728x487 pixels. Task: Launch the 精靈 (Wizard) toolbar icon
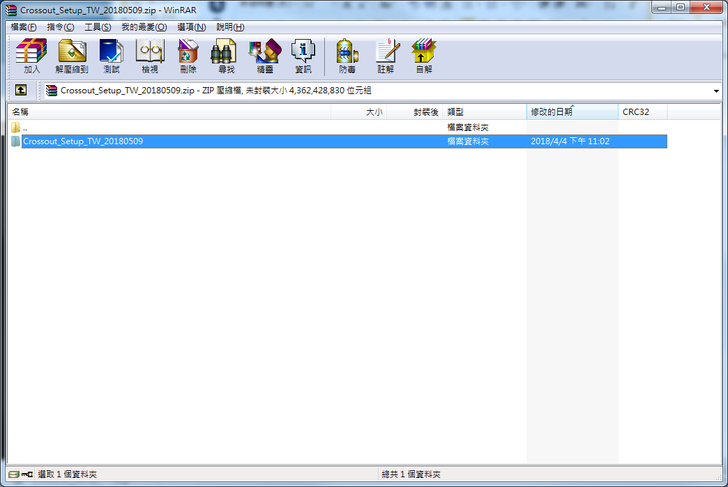tap(265, 56)
